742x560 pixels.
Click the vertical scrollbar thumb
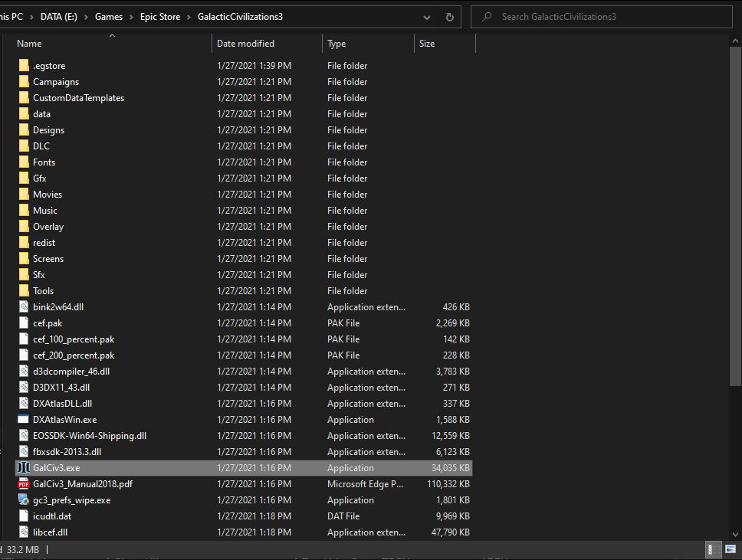coord(735,216)
